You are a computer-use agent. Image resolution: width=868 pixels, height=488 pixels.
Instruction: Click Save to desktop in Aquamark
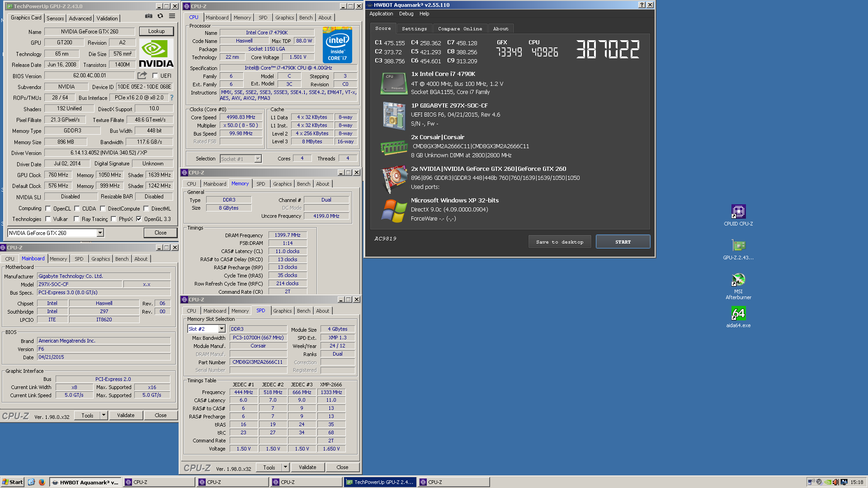point(560,242)
